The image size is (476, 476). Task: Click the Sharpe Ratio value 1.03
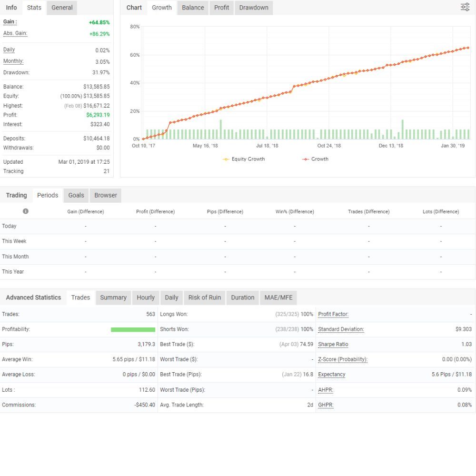tap(466, 344)
